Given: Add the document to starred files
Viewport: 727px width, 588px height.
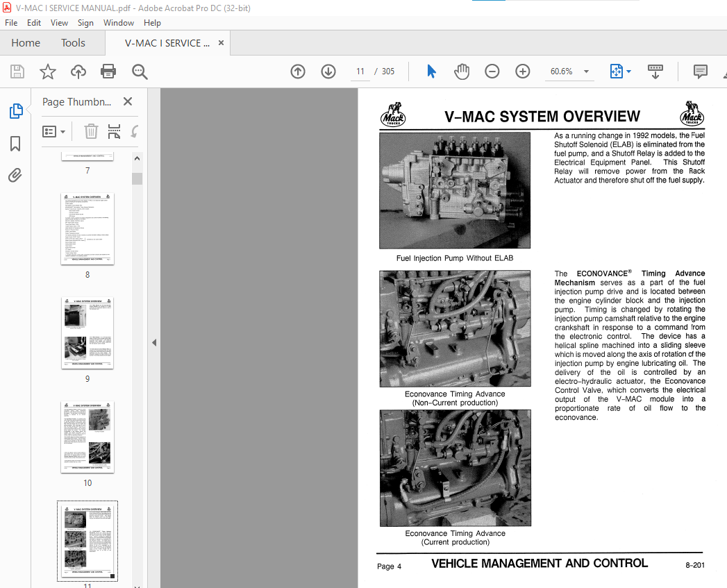Looking at the screenshot, I should point(48,72).
